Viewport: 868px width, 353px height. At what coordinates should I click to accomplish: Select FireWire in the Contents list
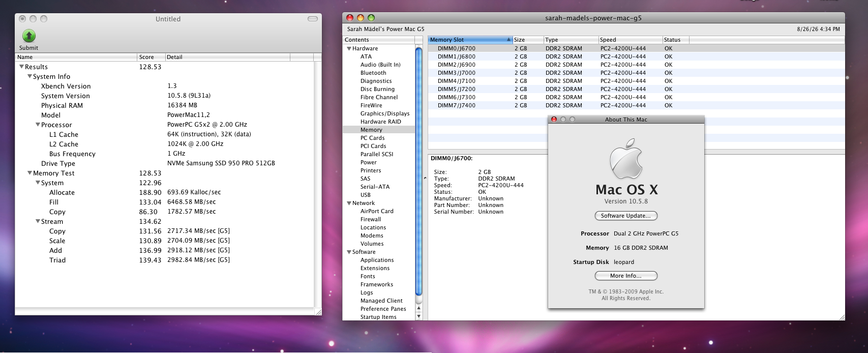(371, 105)
